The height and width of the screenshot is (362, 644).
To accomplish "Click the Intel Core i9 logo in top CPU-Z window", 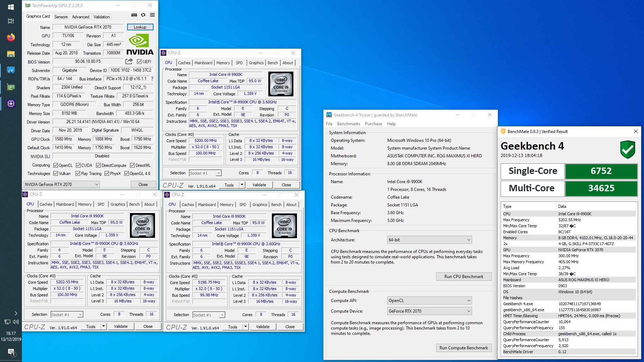I will (x=281, y=84).
